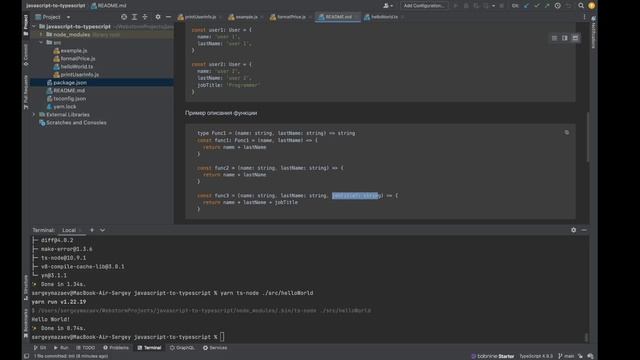
Task: Click Add Configuration button
Action: tap(424, 6)
